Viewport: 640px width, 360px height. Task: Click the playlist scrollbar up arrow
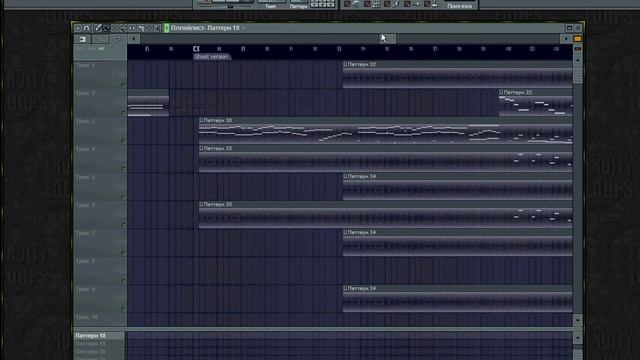(x=578, y=60)
